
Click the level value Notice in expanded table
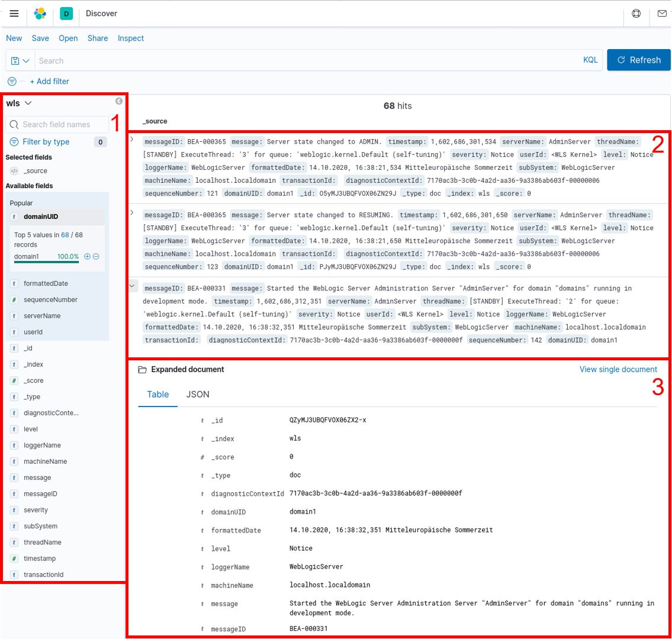pyautogui.click(x=301, y=548)
